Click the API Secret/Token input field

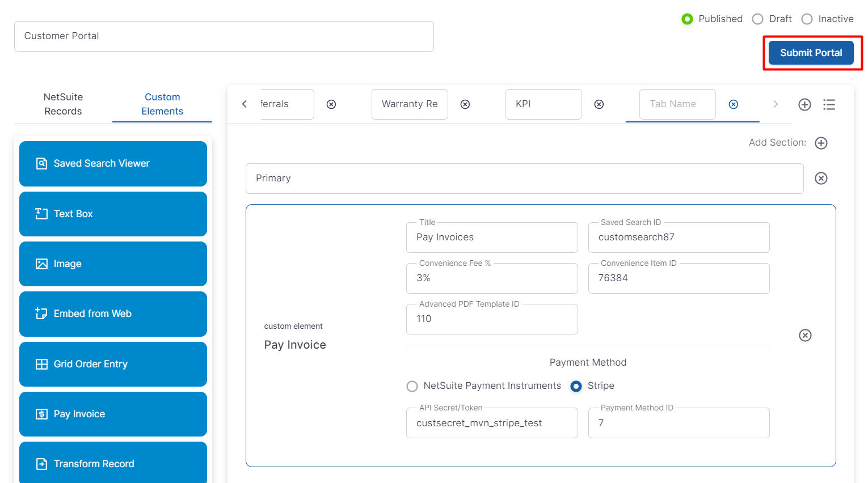pyautogui.click(x=491, y=423)
